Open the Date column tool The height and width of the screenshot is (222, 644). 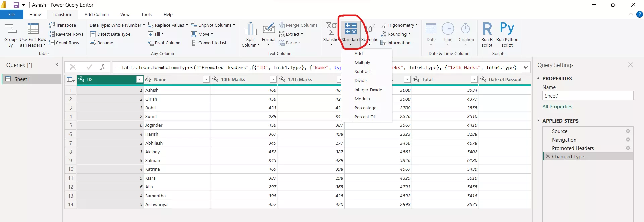(x=431, y=34)
